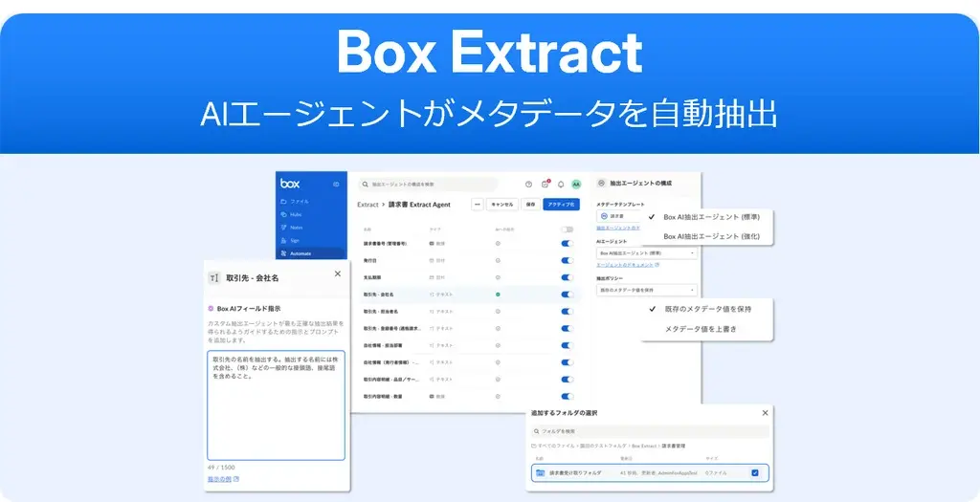Click the キャンセル button
Viewport: 980px width, 502px height.
point(502,205)
